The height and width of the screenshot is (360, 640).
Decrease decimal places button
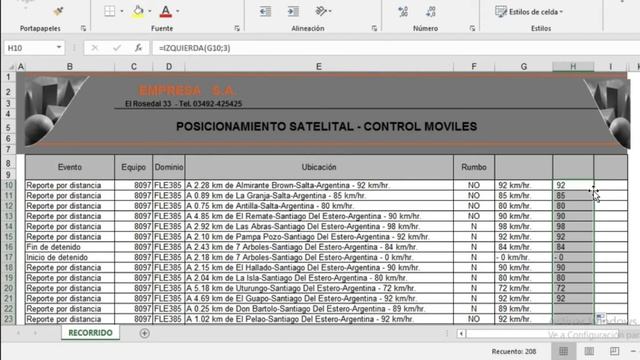tap(431, 11)
